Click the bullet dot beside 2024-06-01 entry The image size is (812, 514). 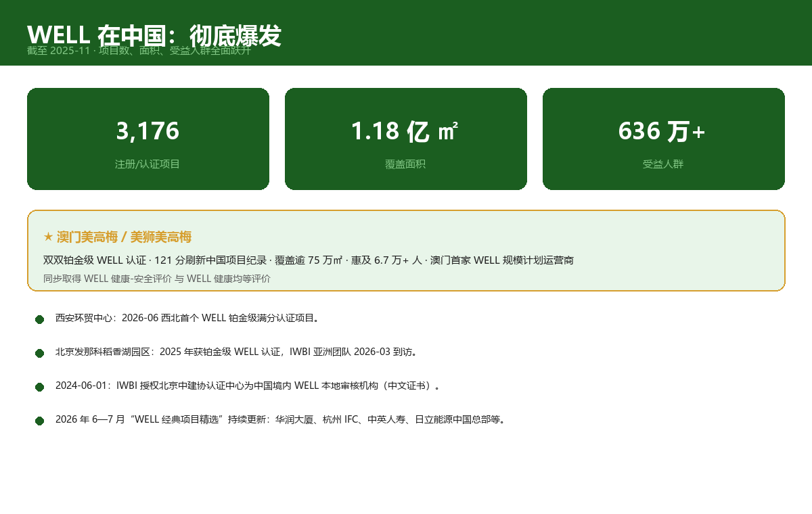coord(39,387)
